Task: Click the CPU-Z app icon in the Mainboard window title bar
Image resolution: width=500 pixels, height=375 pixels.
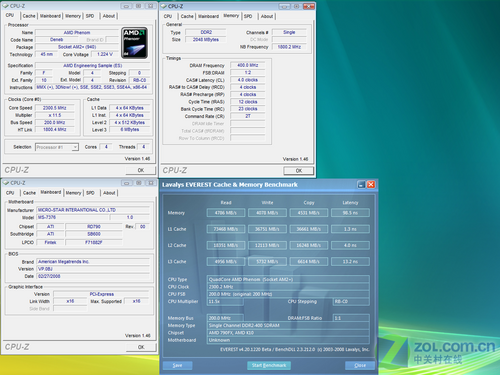Action: [x=6, y=183]
